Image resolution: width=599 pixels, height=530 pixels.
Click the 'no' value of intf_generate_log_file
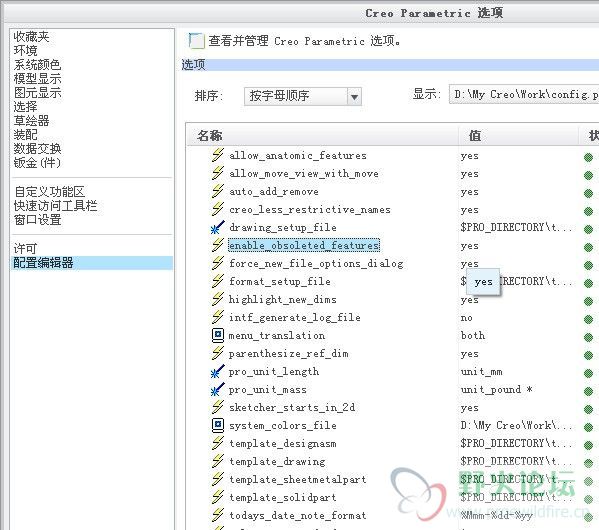pyautogui.click(x=466, y=318)
